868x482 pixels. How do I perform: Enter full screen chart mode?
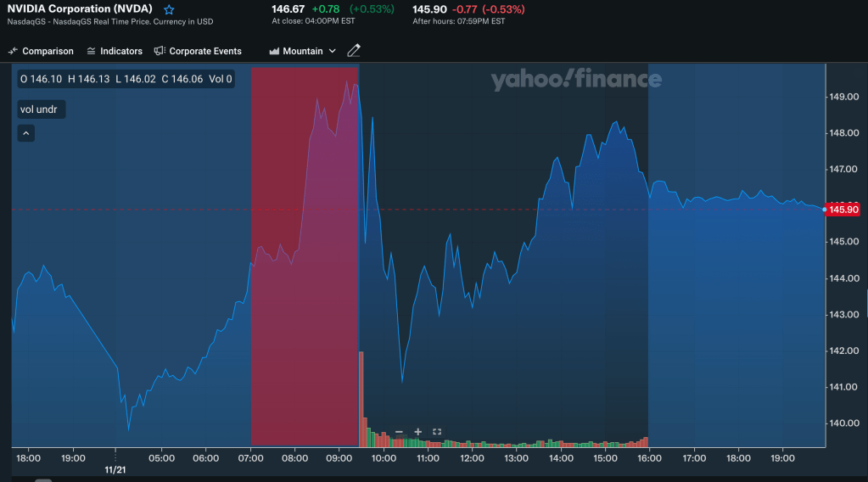click(437, 432)
